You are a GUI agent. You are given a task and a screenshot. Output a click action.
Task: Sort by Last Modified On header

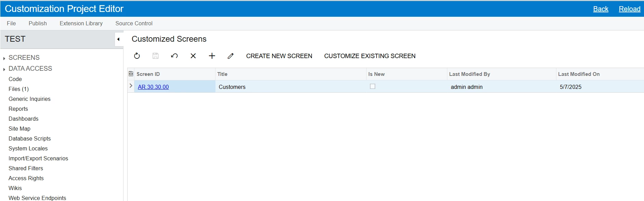600,74
